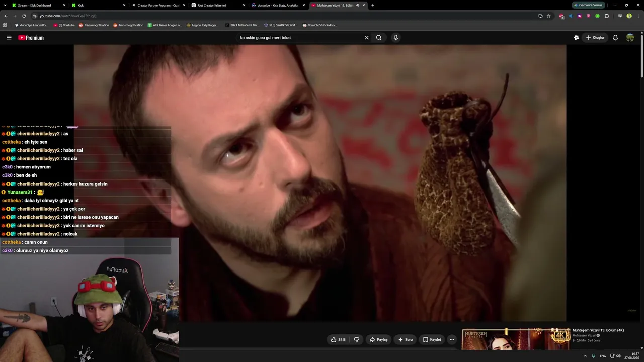
Task: Show hidden system tray icons
Action: pos(585,356)
